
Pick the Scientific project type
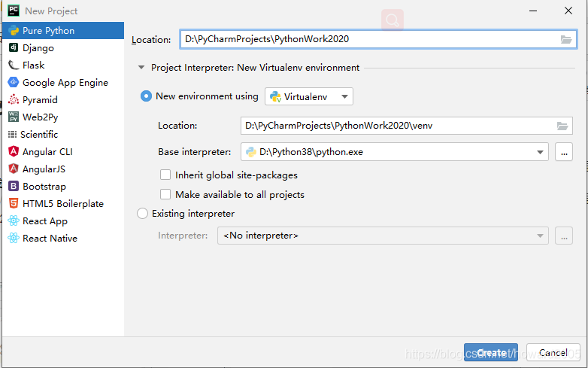tap(63, 134)
